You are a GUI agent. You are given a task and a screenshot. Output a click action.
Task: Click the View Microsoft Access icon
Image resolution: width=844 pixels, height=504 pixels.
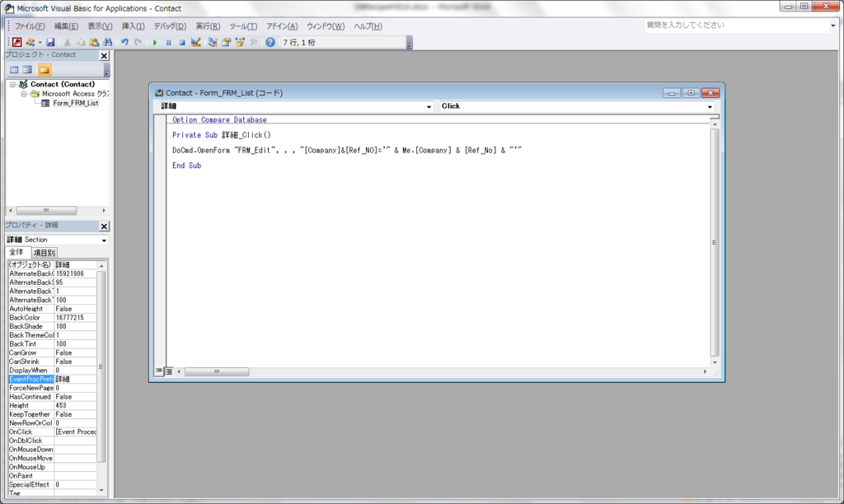(x=16, y=42)
